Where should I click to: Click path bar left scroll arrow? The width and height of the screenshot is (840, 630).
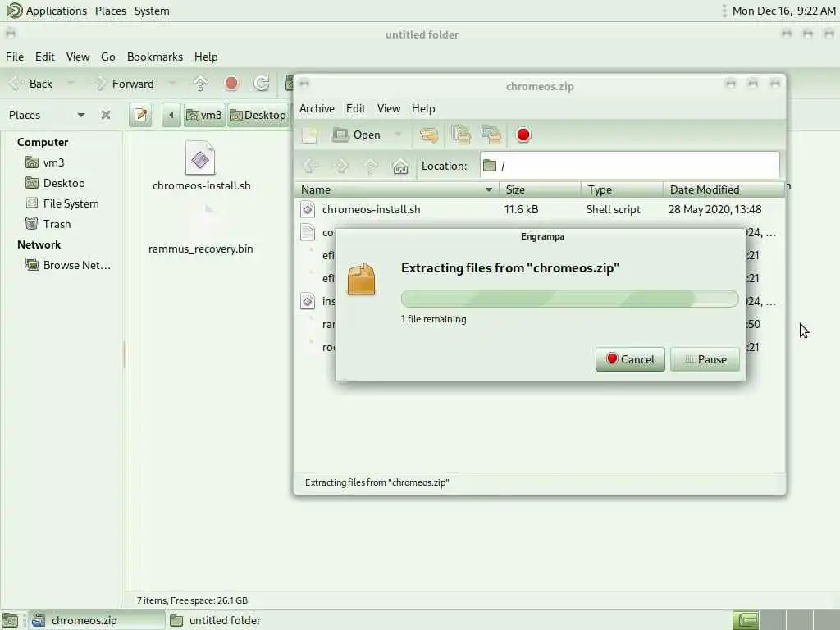[x=171, y=115]
